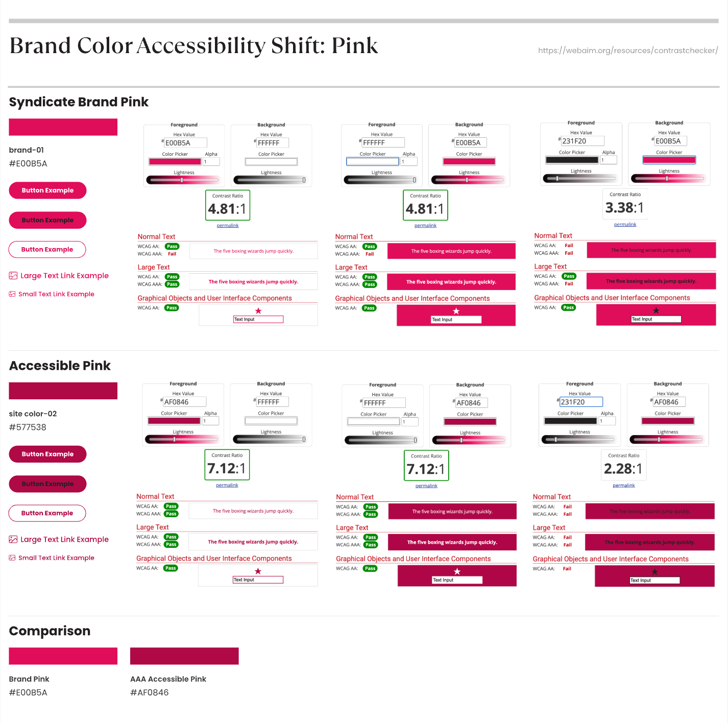Screen dimensions: 728x723
Task: Click the white star icon on the E00B5A background preview
Action: (456, 311)
